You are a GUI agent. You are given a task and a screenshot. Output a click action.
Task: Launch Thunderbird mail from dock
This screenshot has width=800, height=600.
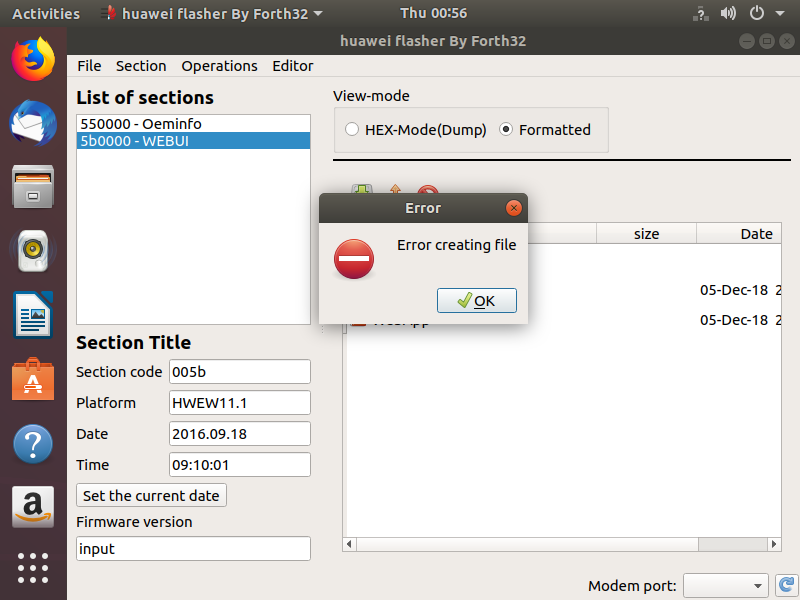33,123
